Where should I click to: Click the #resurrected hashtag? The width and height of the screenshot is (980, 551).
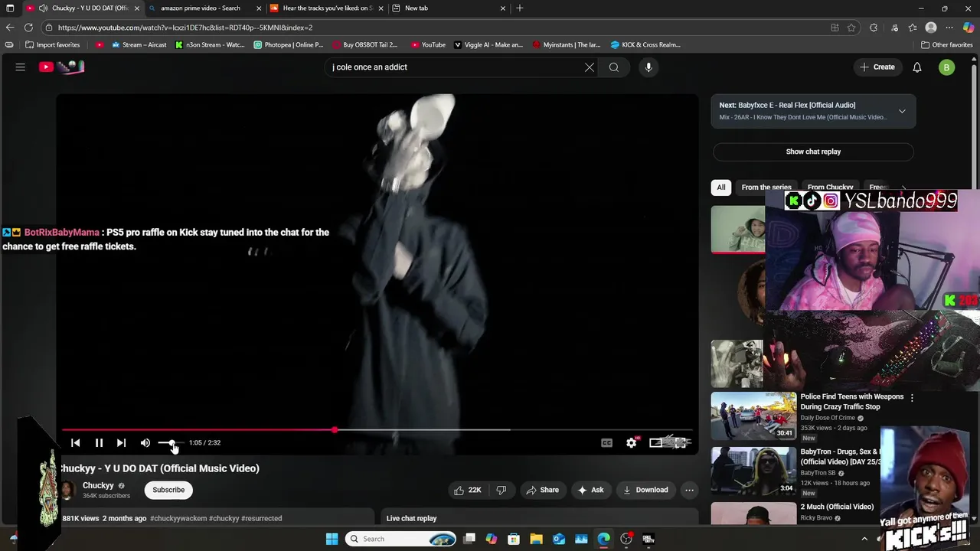pyautogui.click(x=262, y=518)
